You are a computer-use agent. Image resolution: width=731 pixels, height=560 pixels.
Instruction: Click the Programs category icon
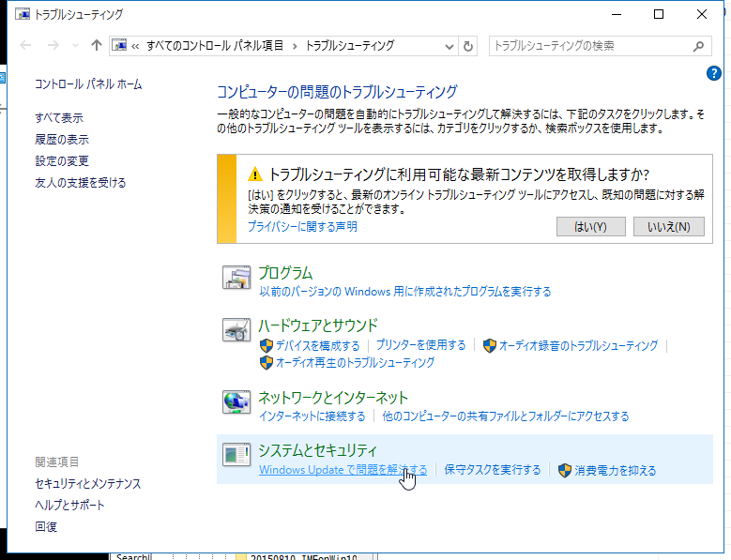pos(236,278)
